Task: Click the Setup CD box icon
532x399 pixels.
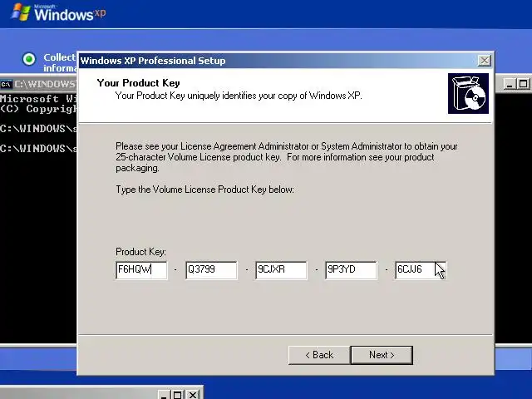Action: tap(468, 93)
